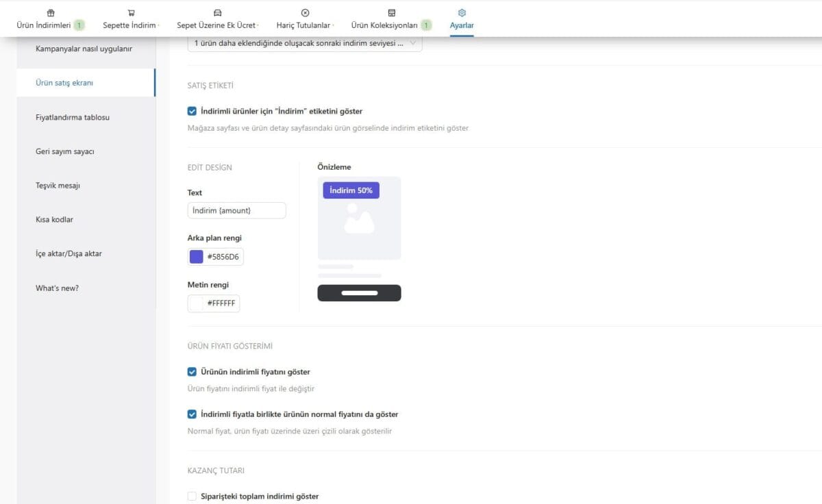
Task: Open the Metin rengi white color swatch
Action: pos(197,303)
